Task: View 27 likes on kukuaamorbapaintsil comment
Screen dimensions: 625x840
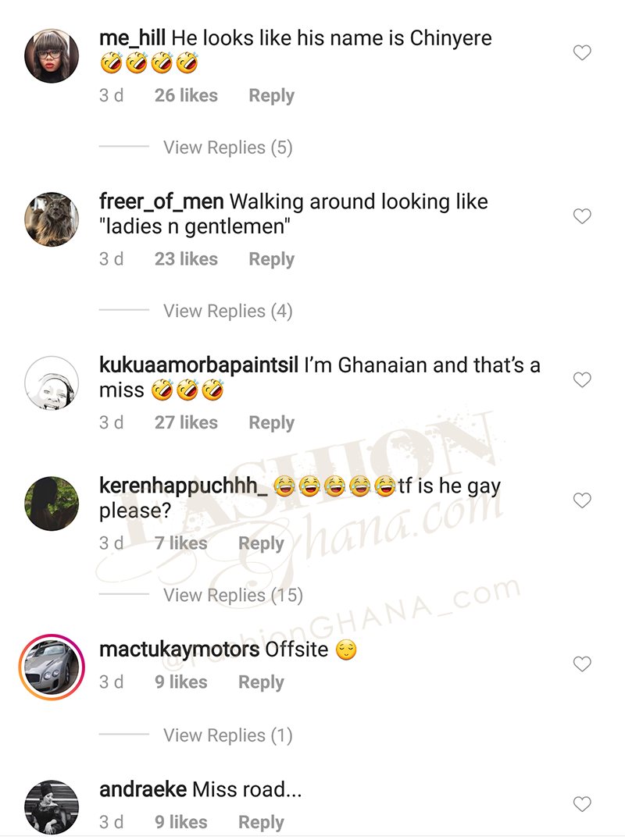Action: click(186, 422)
